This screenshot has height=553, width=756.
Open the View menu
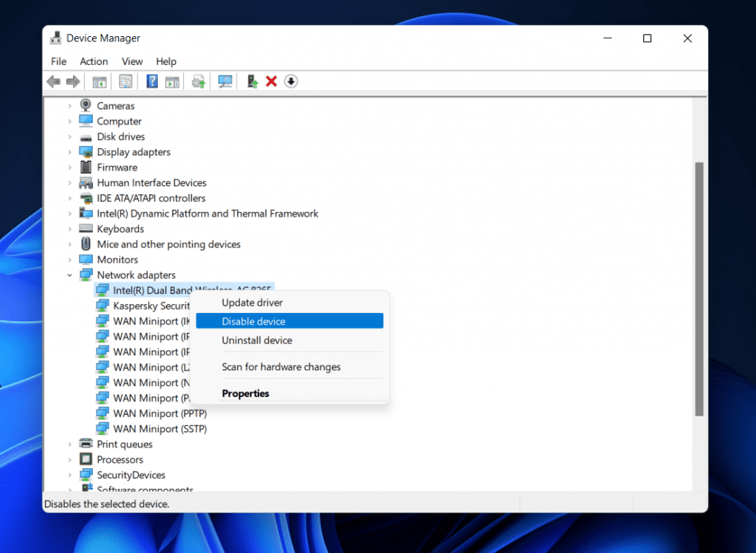click(132, 61)
